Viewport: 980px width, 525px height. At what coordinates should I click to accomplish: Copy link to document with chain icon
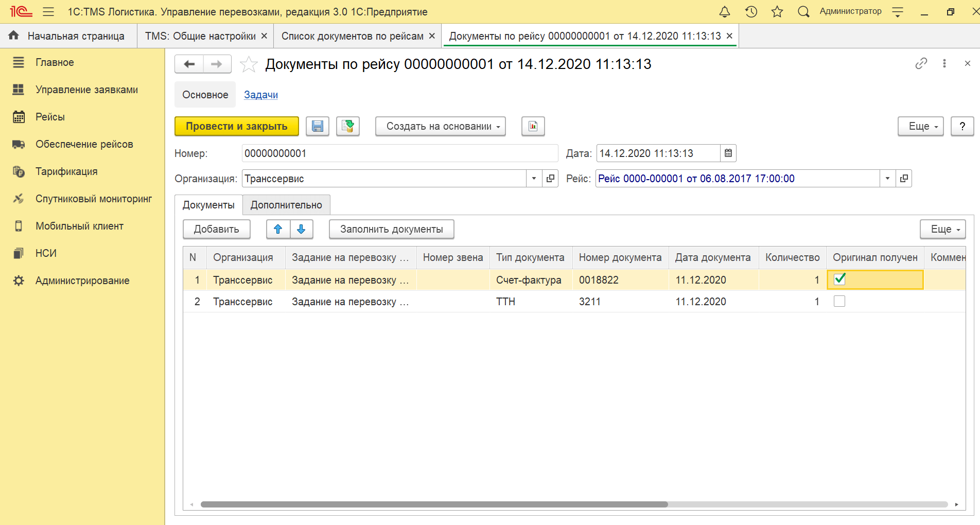(x=921, y=63)
